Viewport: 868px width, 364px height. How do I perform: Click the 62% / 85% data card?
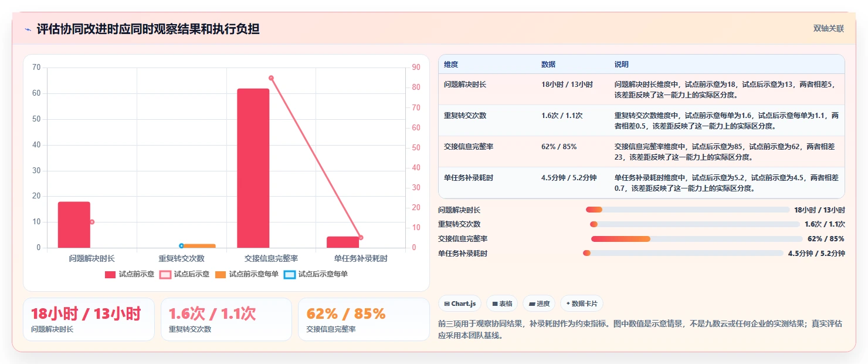[x=364, y=319]
